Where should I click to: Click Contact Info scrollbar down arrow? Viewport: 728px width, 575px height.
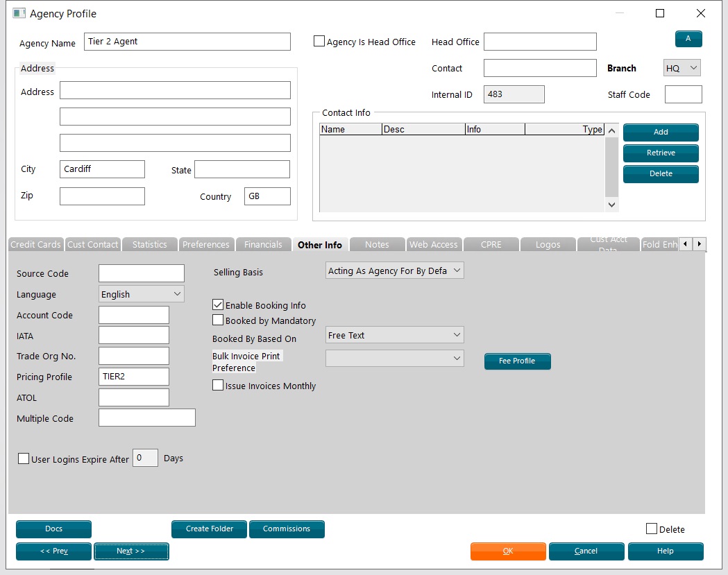(611, 205)
